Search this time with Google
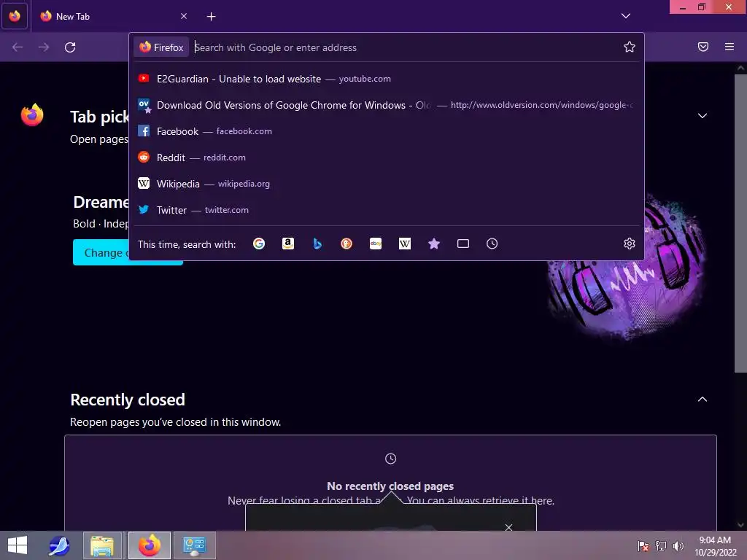The image size is (747, 560). tap(259, 244)
